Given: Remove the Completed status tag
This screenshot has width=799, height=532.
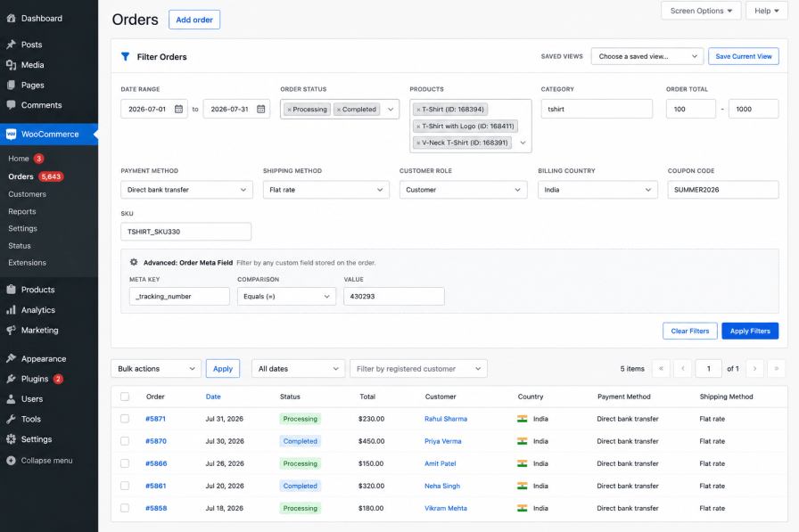Looking at the screenshot, I should (338, 110).
